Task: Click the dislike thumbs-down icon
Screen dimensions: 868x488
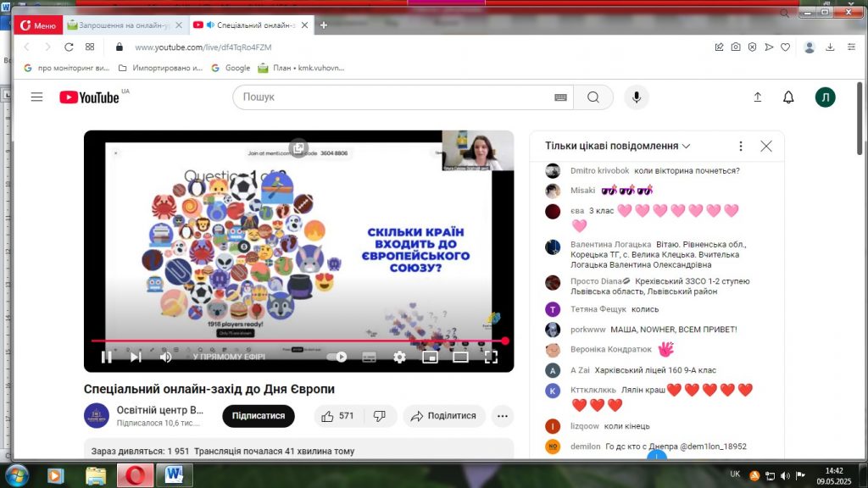Action: point(380,416)
